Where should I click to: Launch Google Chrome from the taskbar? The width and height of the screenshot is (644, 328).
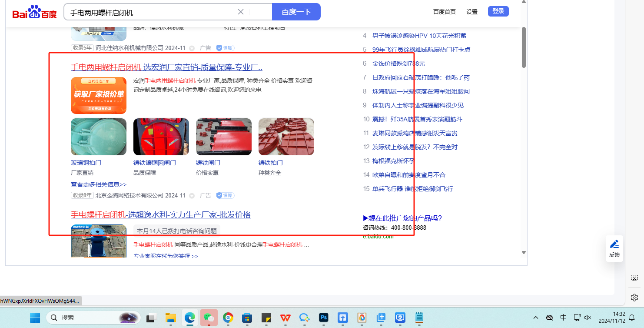click(228, 318)
